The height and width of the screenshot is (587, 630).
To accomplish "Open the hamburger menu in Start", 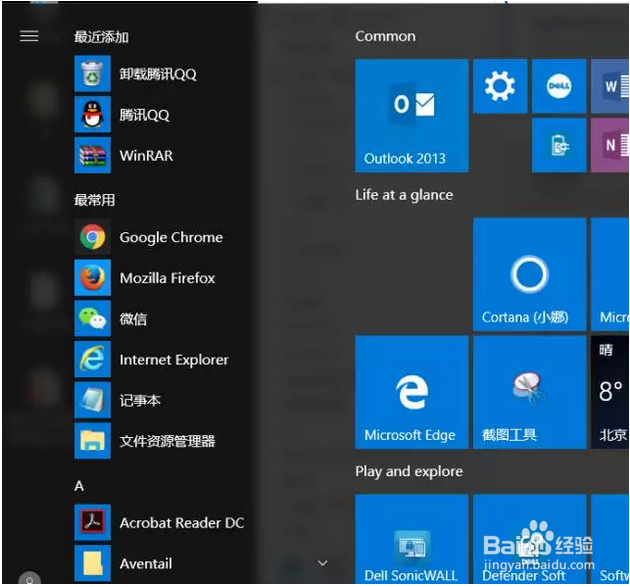I will pos(29,36).
